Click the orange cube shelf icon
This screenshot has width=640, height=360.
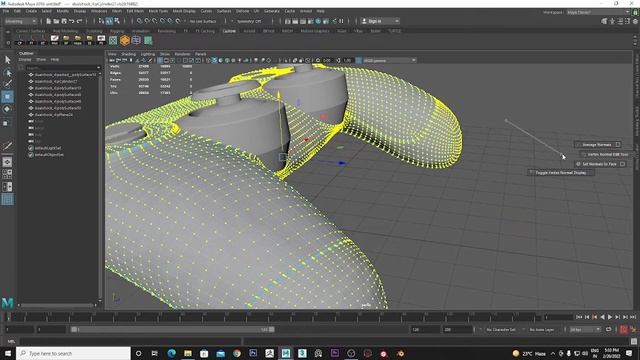point(124,40)
